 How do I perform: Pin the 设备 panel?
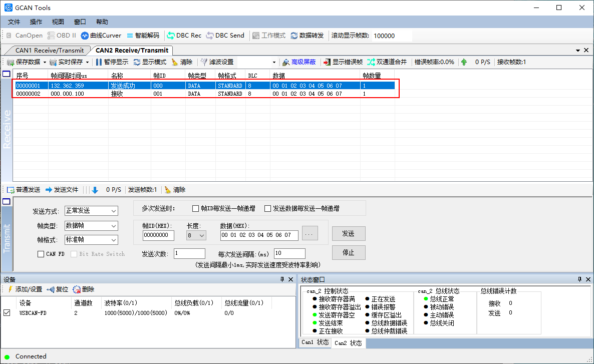(282, 279)
